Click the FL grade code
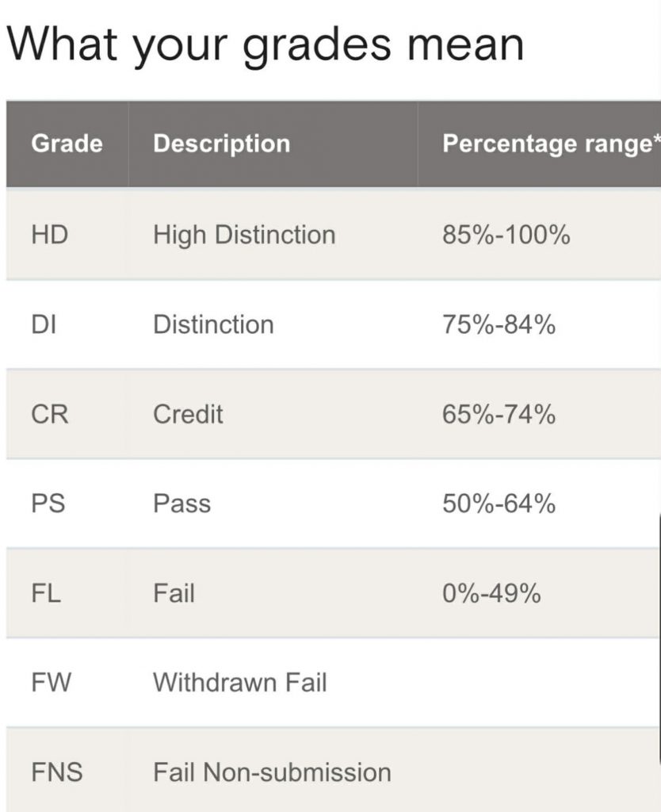 coord(46,593)
